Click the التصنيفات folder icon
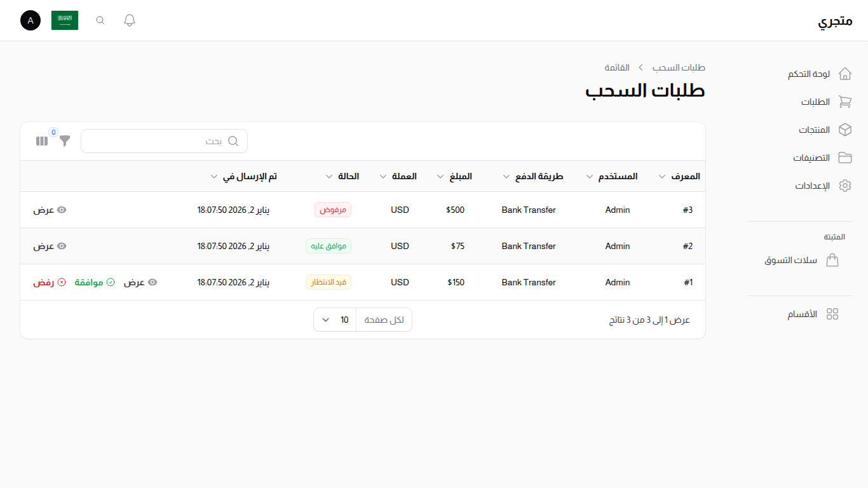868x488 pixels. 844,158
